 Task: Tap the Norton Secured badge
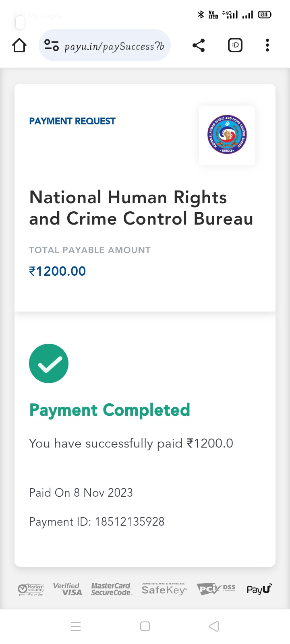(x=31, y=589)
